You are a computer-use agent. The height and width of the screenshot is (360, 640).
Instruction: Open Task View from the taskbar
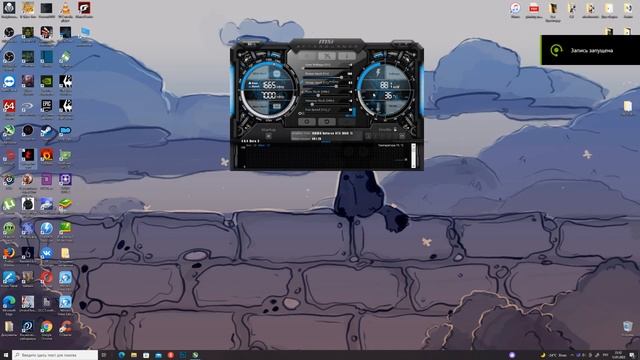[104, 355]
